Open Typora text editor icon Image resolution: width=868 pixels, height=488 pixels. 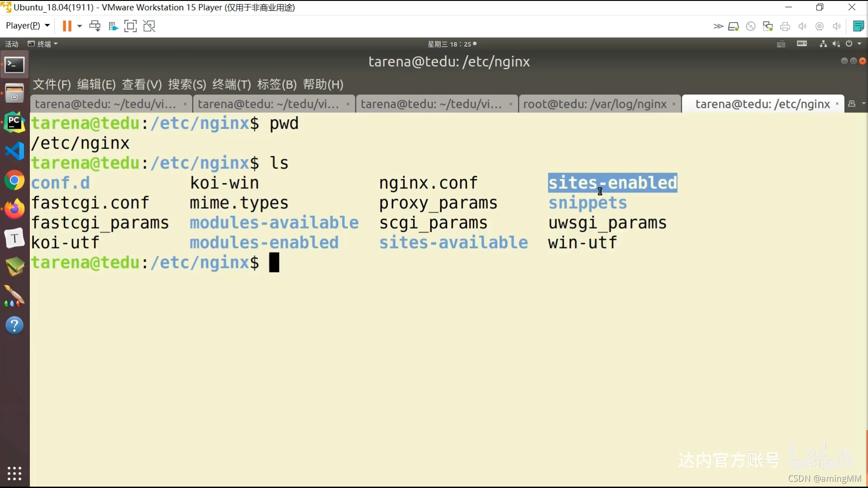(x=14, y=238)
